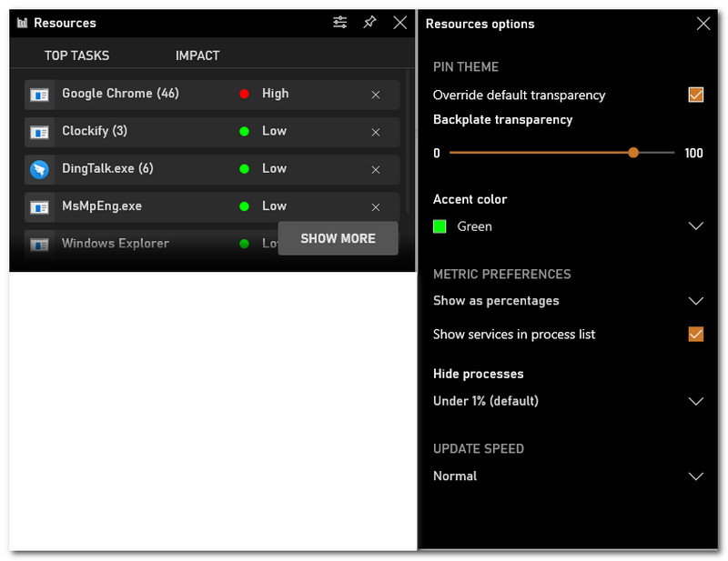Open Update speed Normal dropdown
Screen dimensions: 728x561
click(696, 476)
